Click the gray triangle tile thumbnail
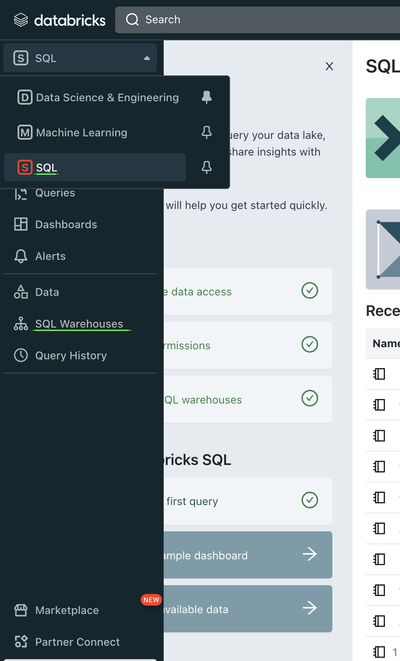400x661 pixels. pyautogui.click(x=383, y=249)
